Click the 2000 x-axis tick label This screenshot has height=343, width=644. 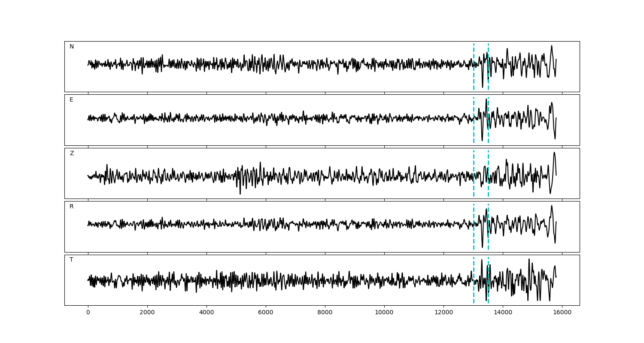(x=147, y=313)
